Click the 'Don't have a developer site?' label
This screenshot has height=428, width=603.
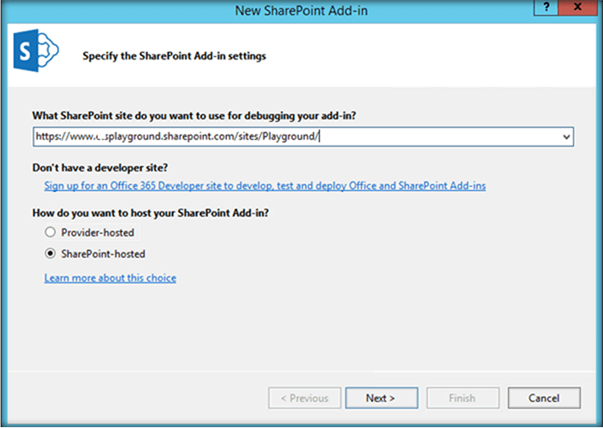pyautogui.click(x=102, y=168)
